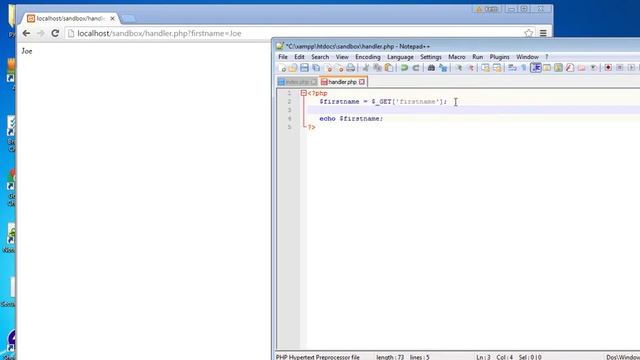Click the Start Recording macro icon

tap(608, 68)
